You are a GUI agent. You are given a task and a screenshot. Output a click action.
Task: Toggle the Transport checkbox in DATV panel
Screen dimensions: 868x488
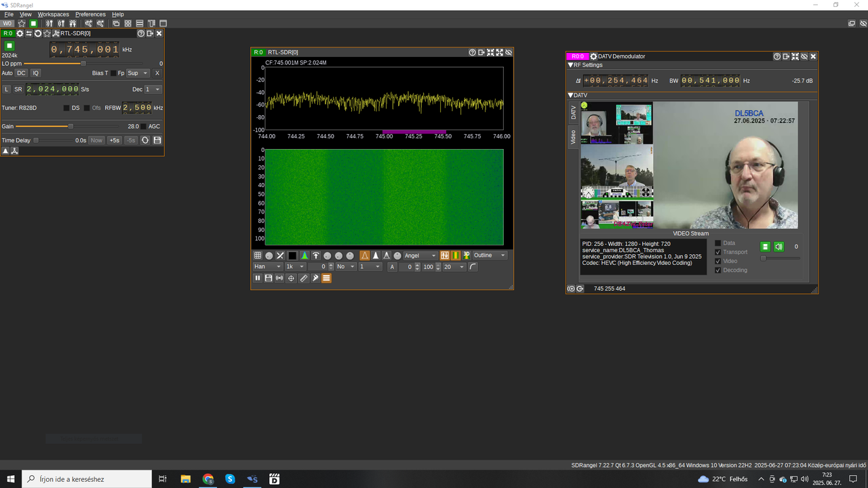718,252
